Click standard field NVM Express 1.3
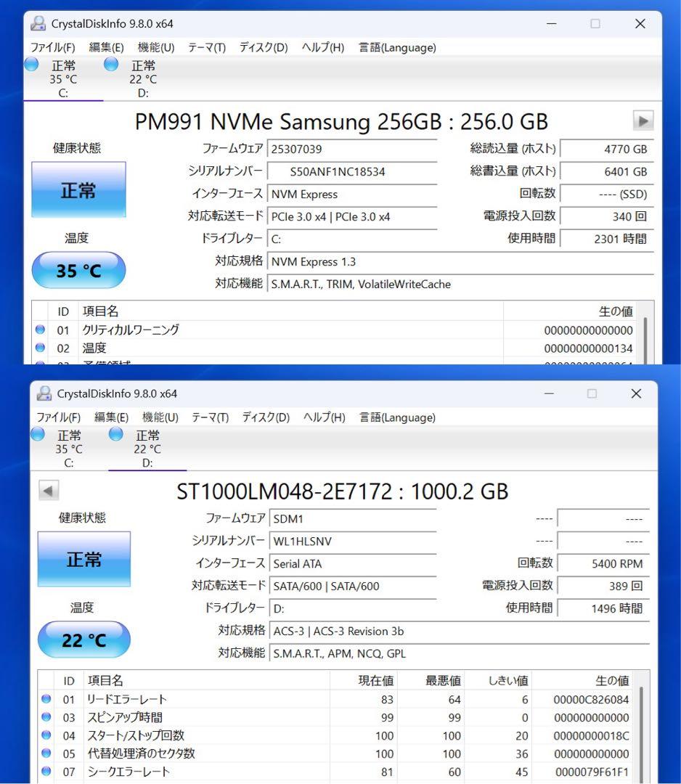Image resolution: width=681 pixels, height=784 pixels. (460, 261)
